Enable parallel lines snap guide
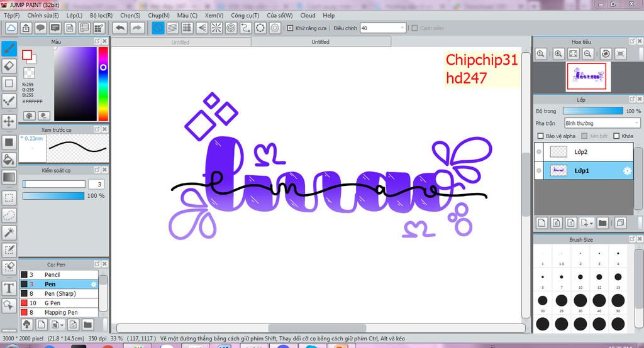 coord(172,28)
